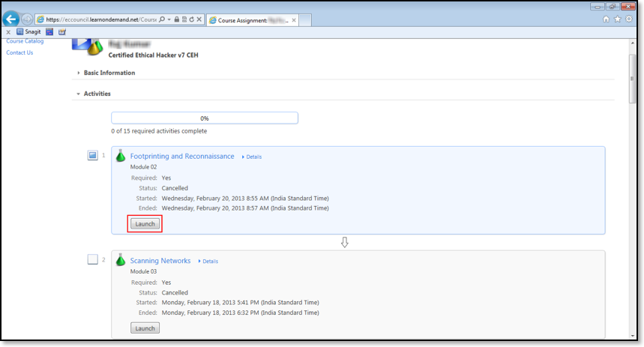The height and width of the screenshot is (347, 644).
Task: Click the scrollbar up arrow
Action: [x=633, y=43]
